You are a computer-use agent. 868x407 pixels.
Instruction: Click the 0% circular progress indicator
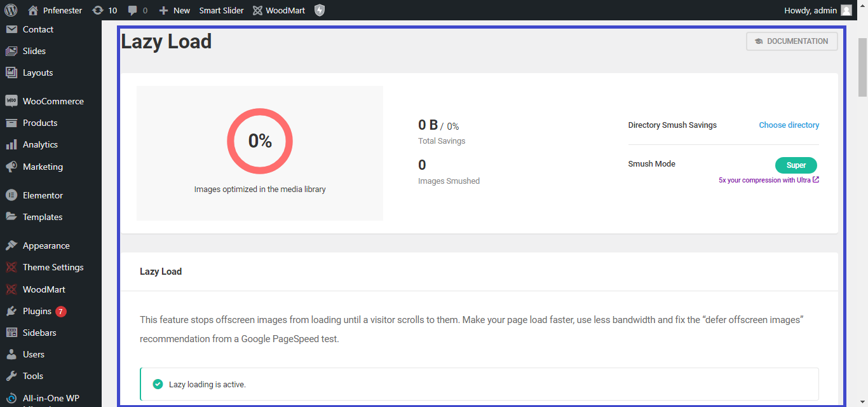pos(260,141)
